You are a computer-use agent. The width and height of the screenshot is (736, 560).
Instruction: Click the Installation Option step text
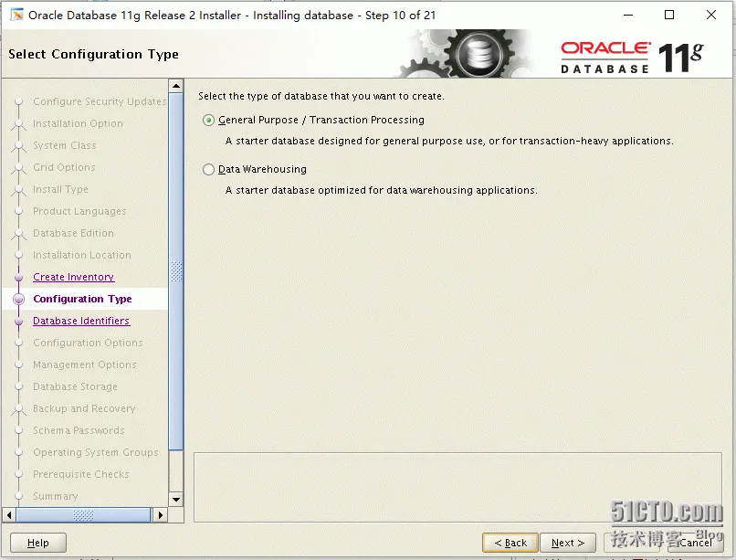(x=78, y=123)
